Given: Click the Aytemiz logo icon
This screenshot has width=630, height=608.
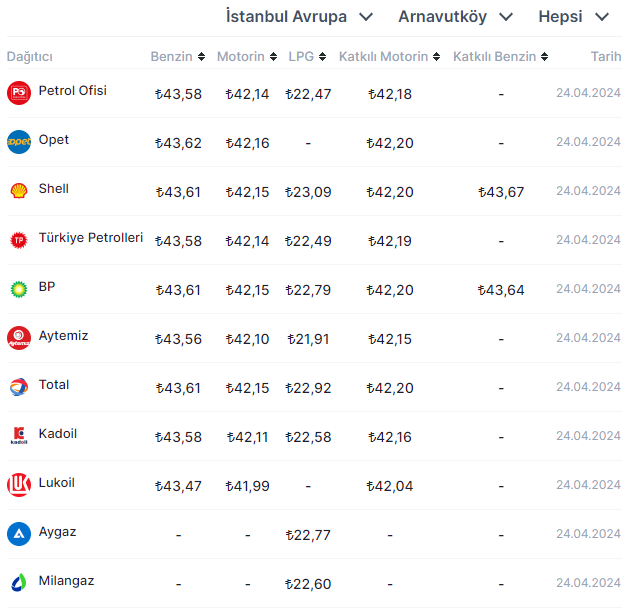Looking at the screenshot, I should (19, 338).
